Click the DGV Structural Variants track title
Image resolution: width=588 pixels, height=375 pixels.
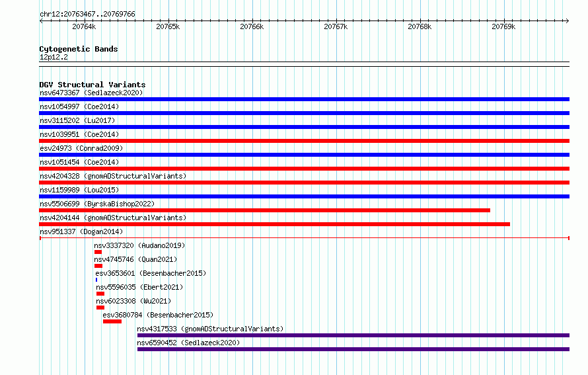tap(92, 85)
